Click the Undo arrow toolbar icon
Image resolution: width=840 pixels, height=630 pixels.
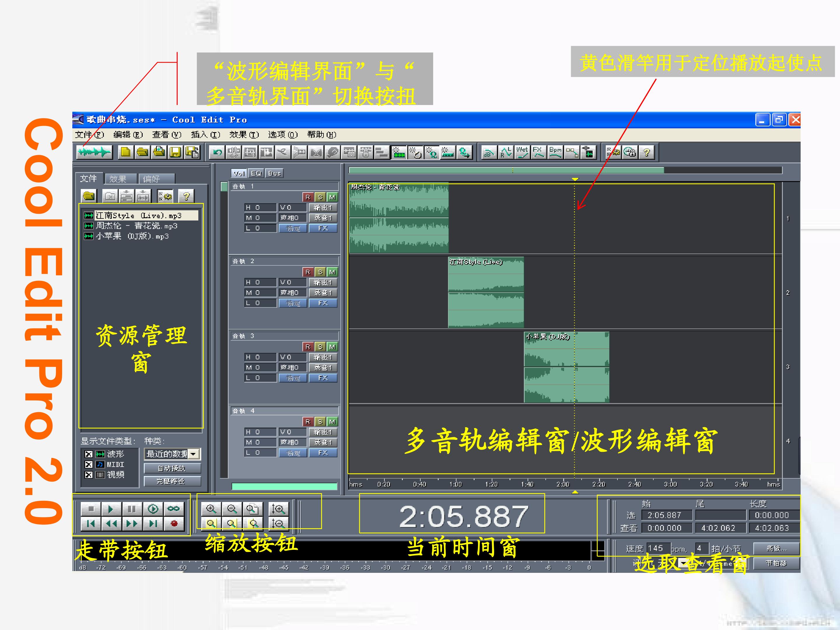217,153
